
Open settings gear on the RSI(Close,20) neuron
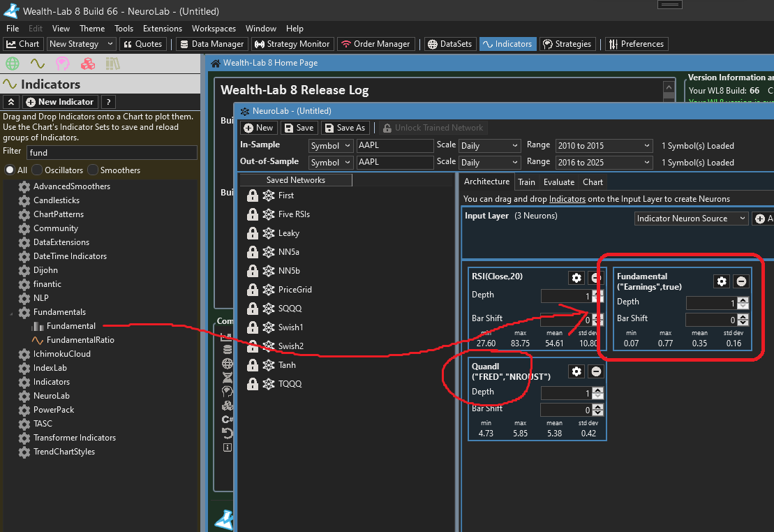click(x=576, y=278)
